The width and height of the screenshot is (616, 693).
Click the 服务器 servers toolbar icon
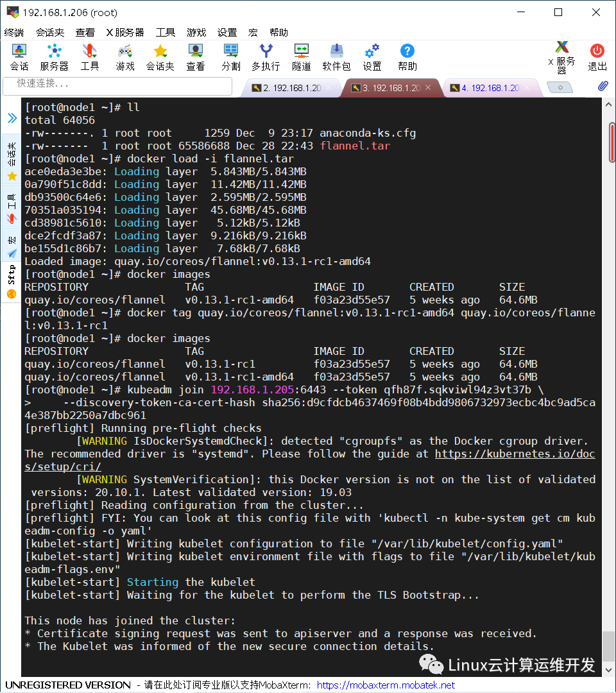[x=54, y=58]
